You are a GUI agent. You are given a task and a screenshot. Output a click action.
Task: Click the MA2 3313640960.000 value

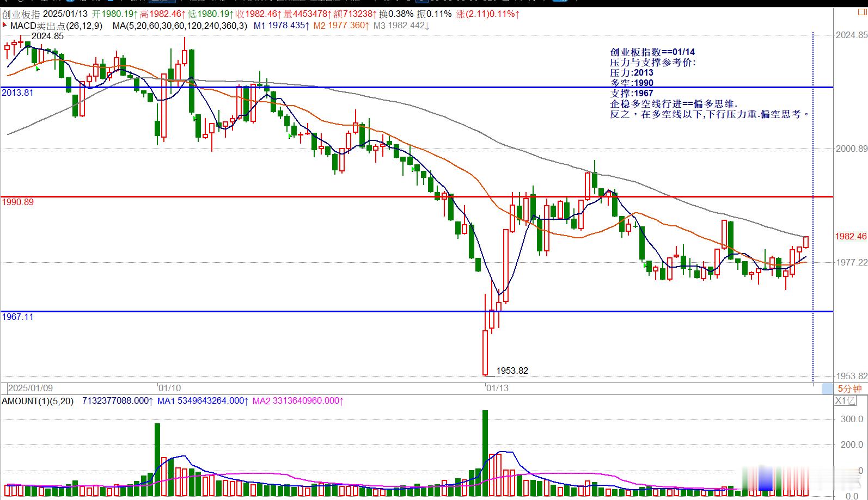click(298, 401)
